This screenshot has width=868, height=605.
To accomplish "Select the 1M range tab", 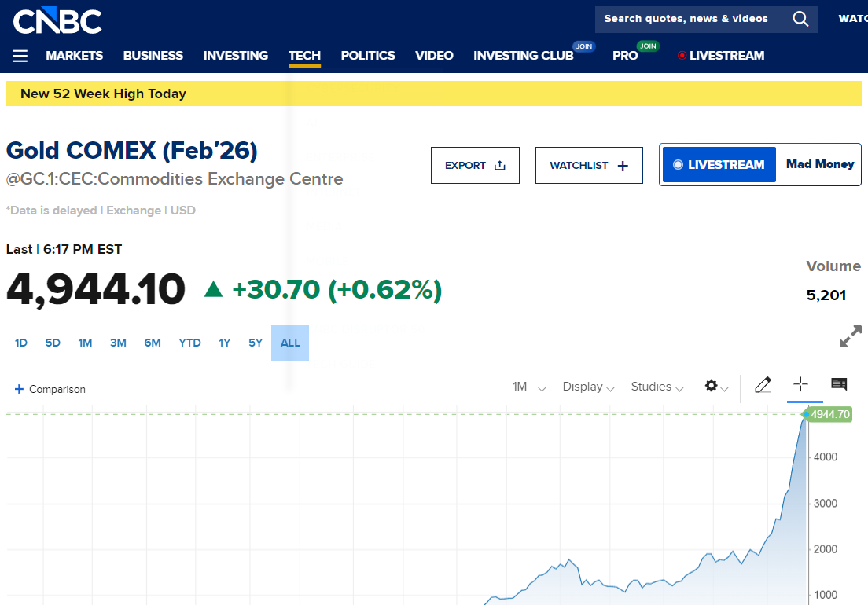I will point(85,343).
